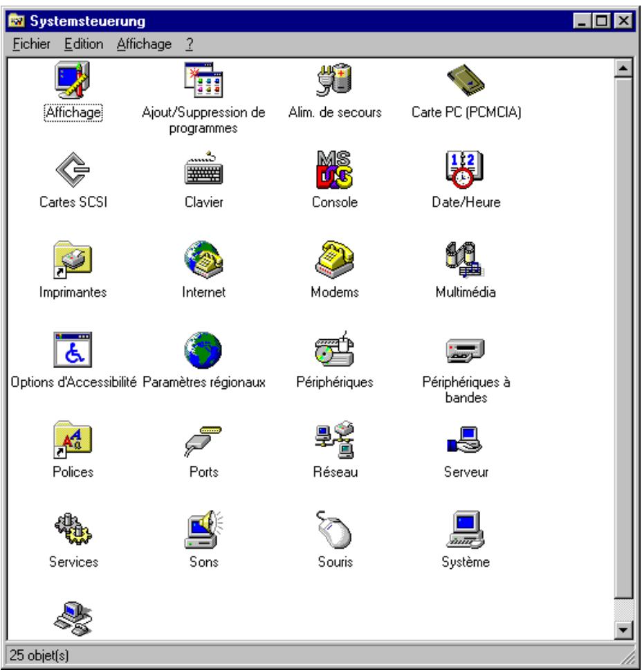
Task: Open the Affichage menu in the menu bar
Action: 144,44
